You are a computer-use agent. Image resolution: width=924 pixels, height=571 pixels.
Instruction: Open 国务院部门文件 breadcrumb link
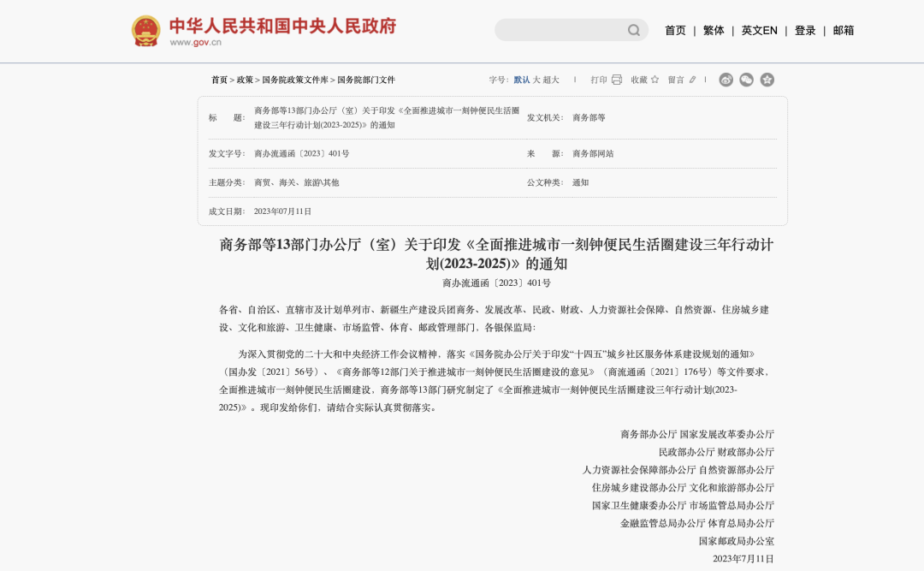click(366, 80)
